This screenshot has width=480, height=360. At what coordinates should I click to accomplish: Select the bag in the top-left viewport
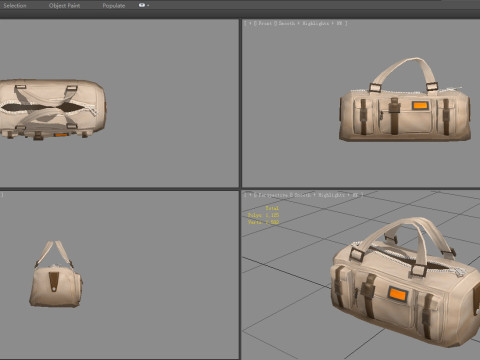53,109
